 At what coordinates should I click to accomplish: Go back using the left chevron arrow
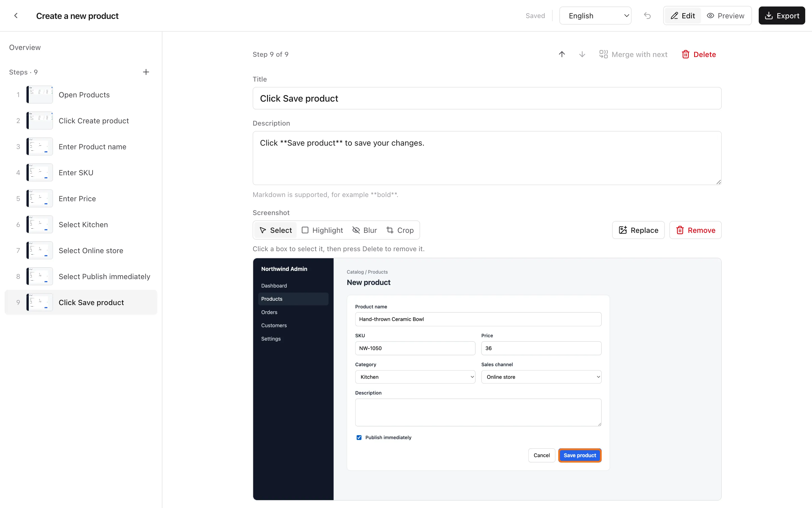(x=16, y=16)
